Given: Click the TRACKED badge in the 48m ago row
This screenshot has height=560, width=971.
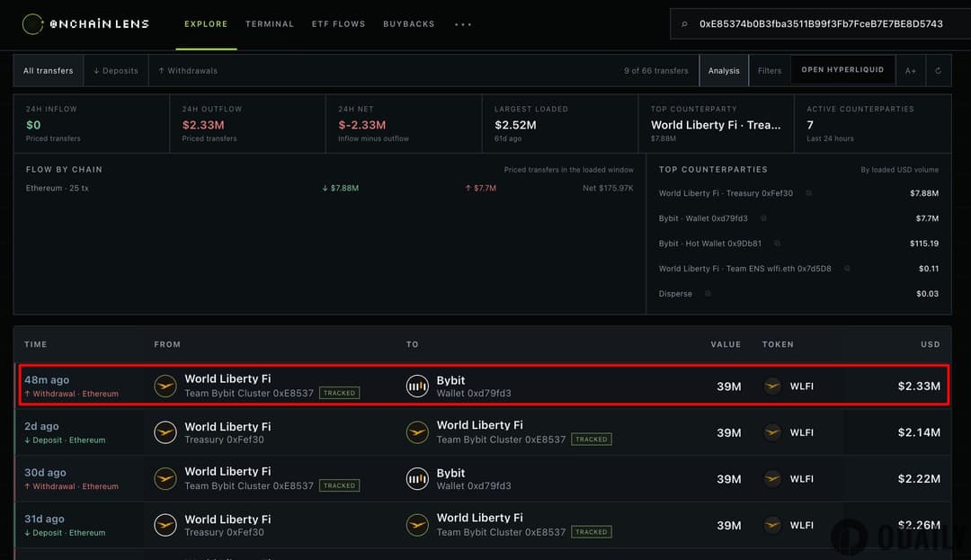Looking at the screenshot, I should (x=339, y=393).
